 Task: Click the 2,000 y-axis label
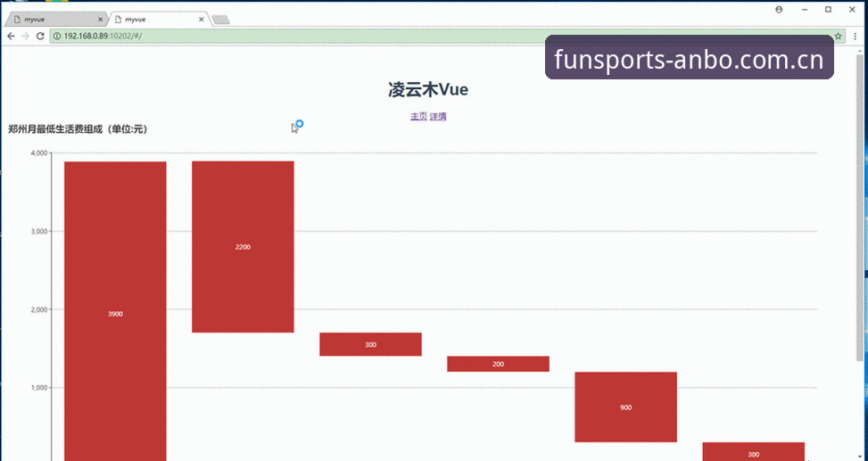pos(38,310)
